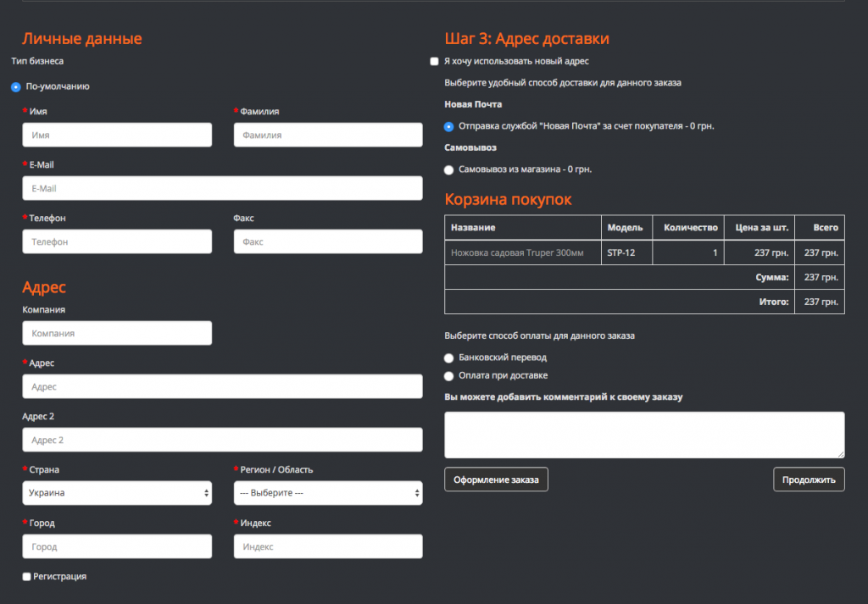Select Банковский перевод payment method

449,357
